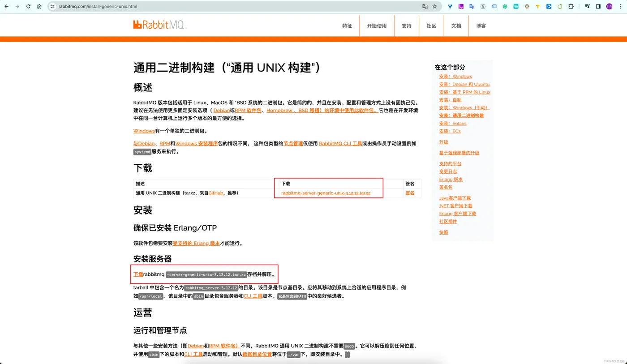Open sidebar link 安装：自制

click(450, 100)
